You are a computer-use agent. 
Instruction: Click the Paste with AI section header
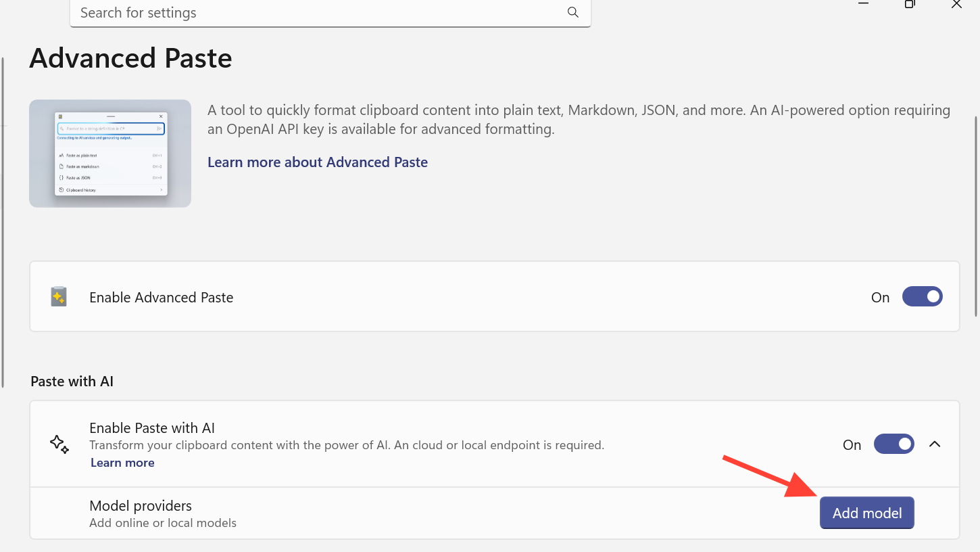point(72,382)
